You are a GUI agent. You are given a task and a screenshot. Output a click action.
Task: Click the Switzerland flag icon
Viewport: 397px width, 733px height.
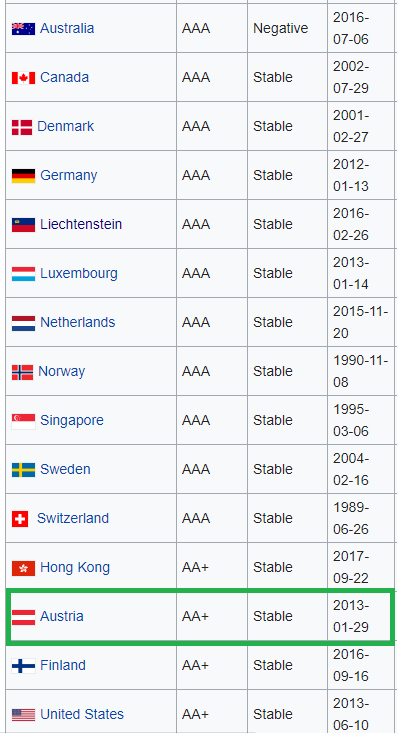(20, 519)
